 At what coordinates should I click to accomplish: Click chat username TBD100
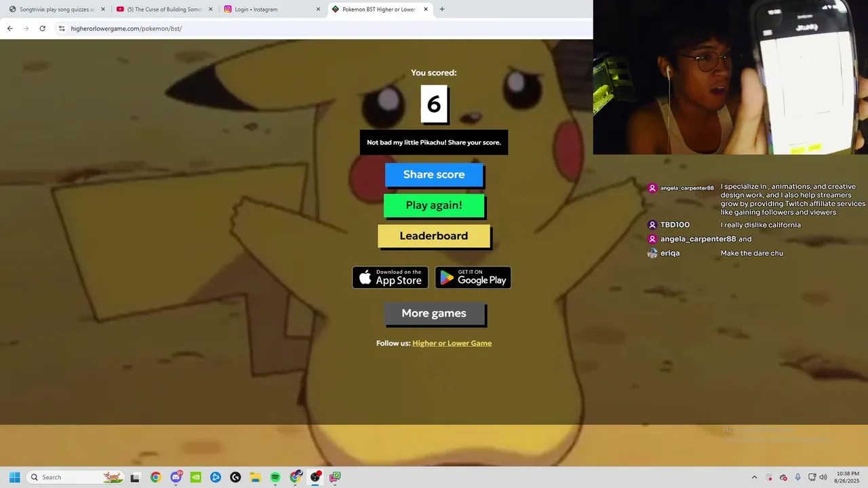tap(675, 225)
